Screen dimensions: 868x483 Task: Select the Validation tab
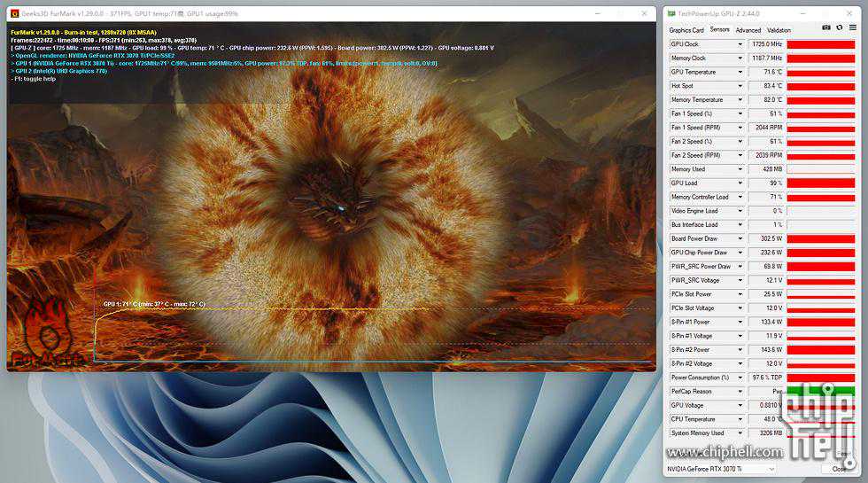779,30
